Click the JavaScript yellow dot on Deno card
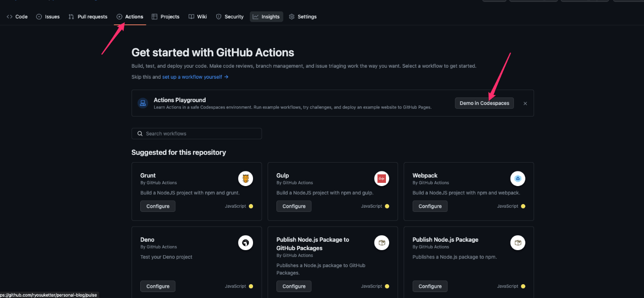This screenshot has width=644, height=298. (251, 286)
